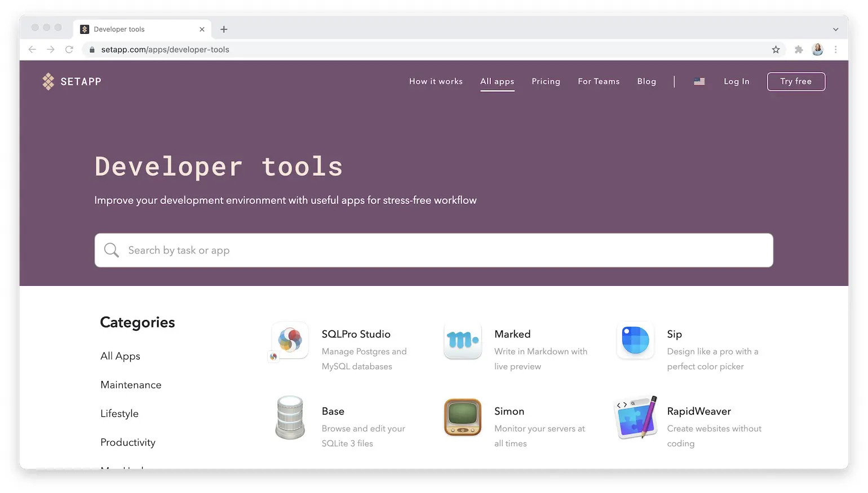Viewport: 868px width, 493px height.
Task: Open the browser options three-dot menu
Action: click(x=836, y=50)
